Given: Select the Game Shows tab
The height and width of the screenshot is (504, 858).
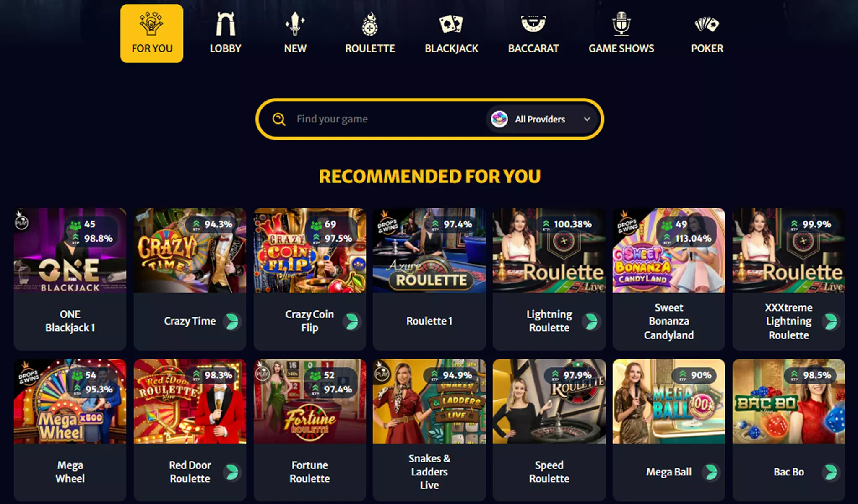Looking at the screenshot, I should (621, 34).
